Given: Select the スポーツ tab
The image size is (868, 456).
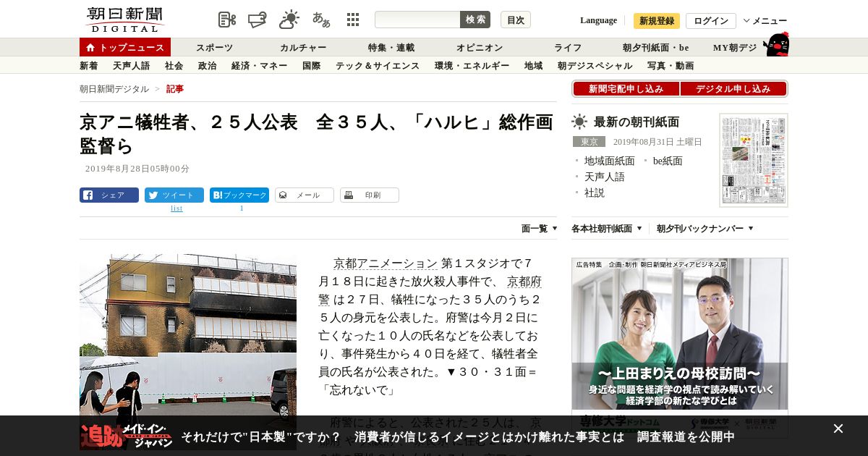Looking at the screenshot, I should pos(215,48).
